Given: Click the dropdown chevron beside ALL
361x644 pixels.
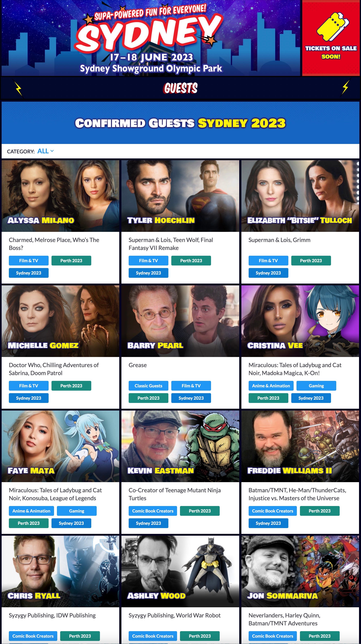Looking at the screenshot, I should click(x=52, y=151).
